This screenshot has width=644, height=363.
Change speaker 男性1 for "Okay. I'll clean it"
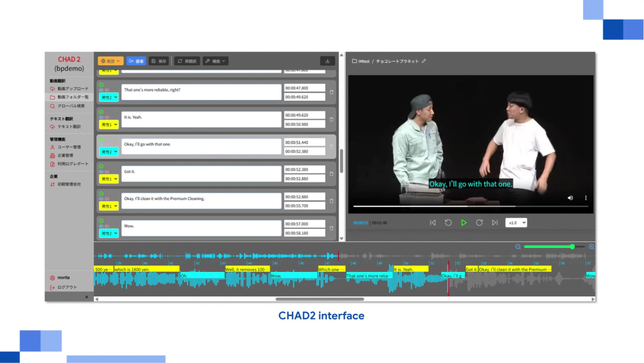click(x=109, y=206)
